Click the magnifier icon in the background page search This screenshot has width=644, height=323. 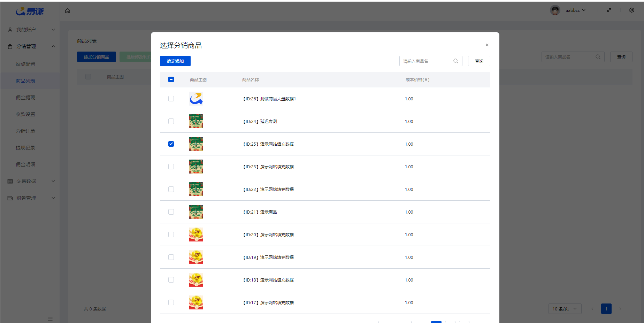(x=598, y=57)
